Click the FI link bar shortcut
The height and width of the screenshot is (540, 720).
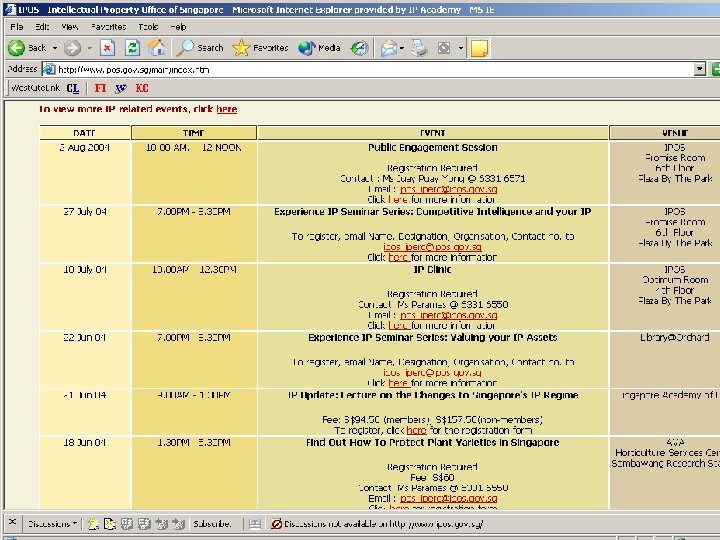click(100, 88)
